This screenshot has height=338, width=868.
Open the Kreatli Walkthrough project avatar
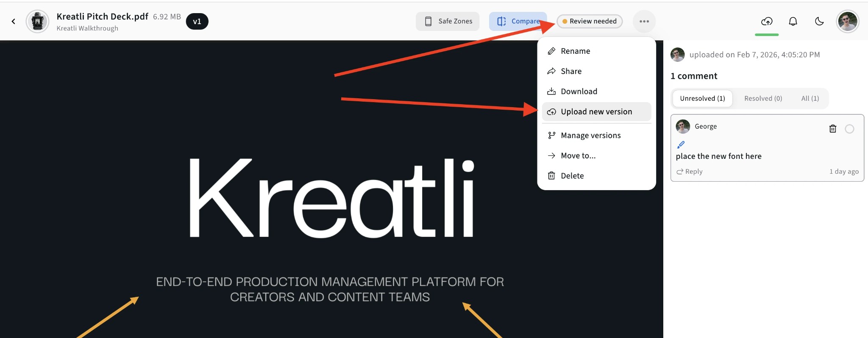37,21
